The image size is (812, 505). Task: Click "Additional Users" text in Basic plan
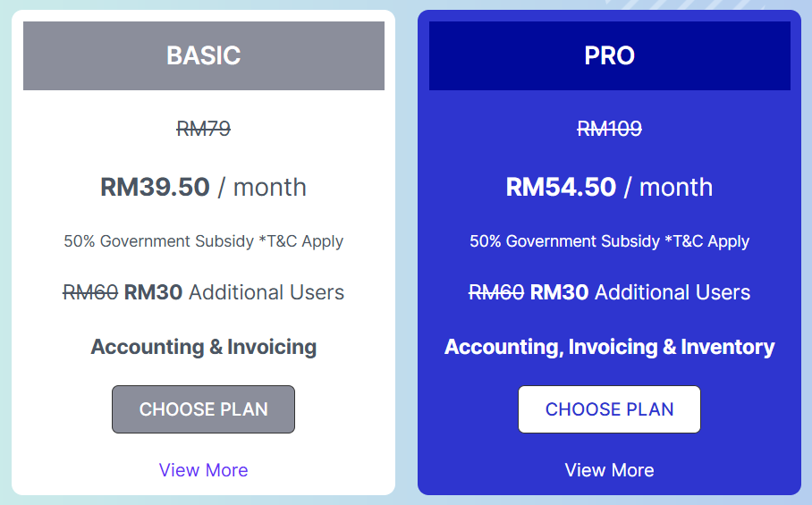point(266,292)
